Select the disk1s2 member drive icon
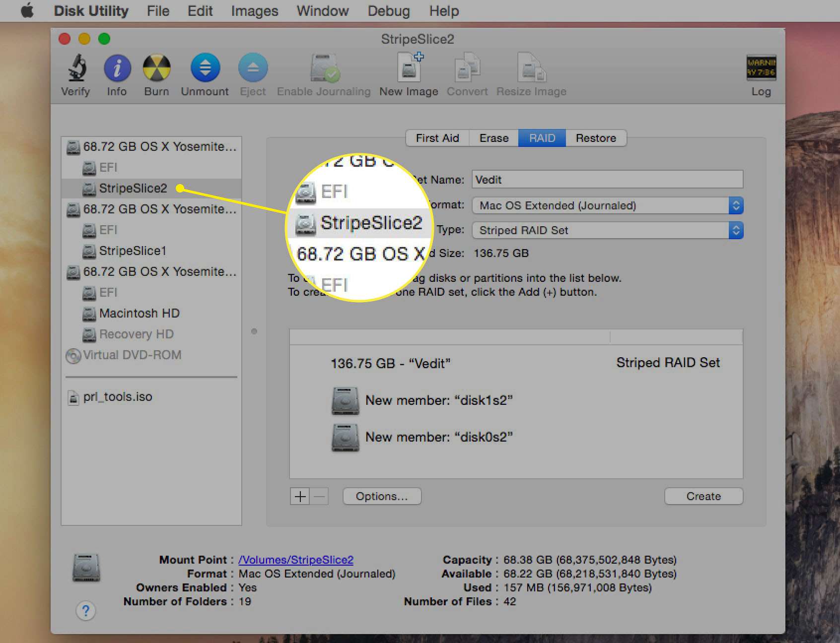The height and width of the screenshot is (643, 840). point(346,400)
